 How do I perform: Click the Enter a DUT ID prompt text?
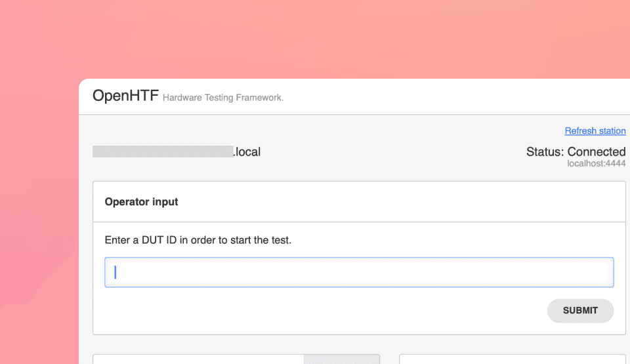[198, 240]
